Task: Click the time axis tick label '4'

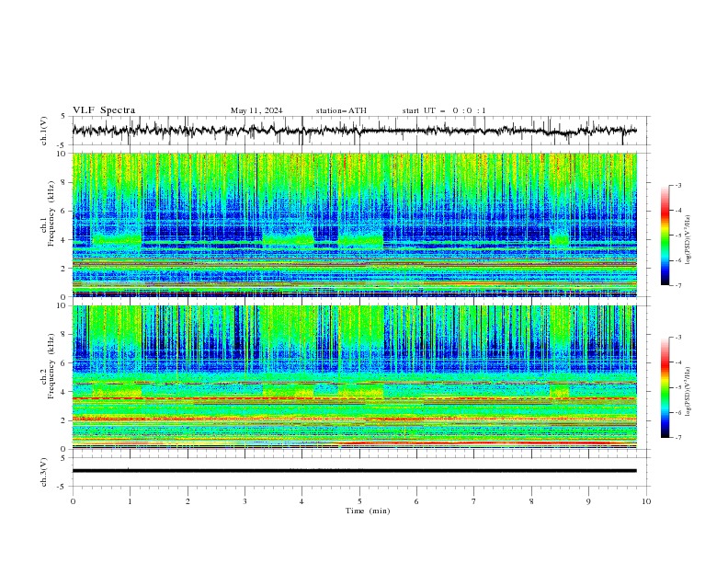Action: tap(301, 501)
